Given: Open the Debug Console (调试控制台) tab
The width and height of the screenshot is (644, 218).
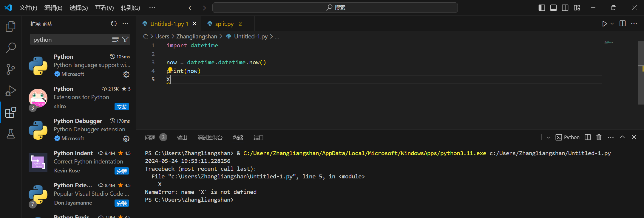Looking at the screenshot, I should 210,138.
